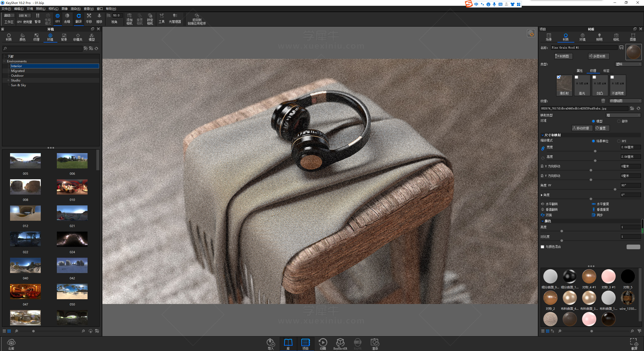Click the 多层材质 button
Screen dimensions: 644x351
599,56
